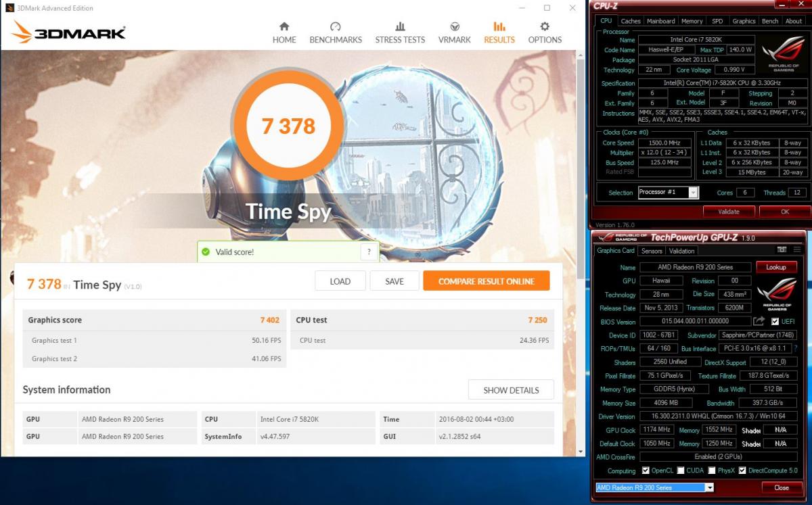Click the Bus Interface question mark in GPU-Z
Viewport: 812px width, 505px height.
coord(796,349)
